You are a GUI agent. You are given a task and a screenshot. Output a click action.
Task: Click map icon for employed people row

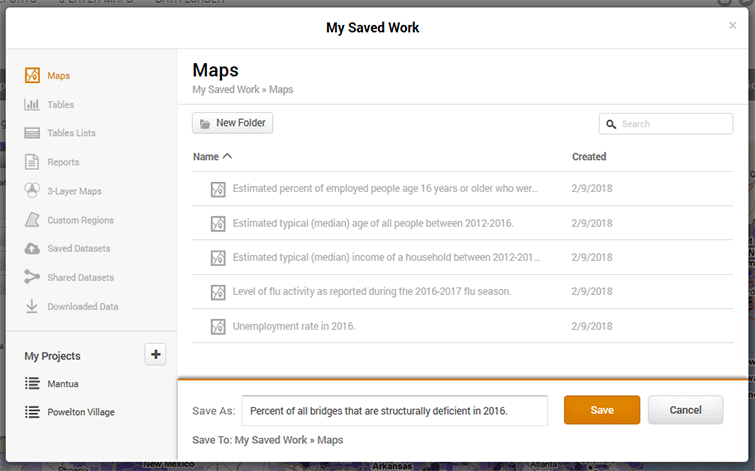(x=218, y=189)
